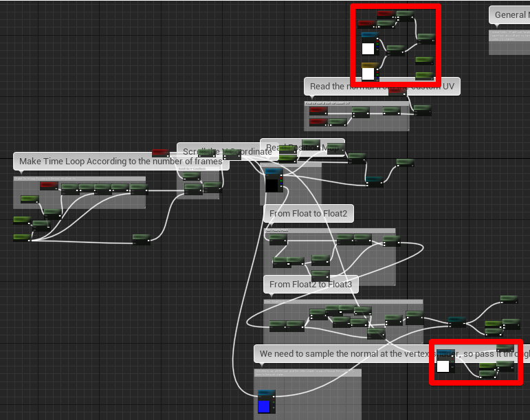Click the "Scroll the V Coordinate" comment bubble
The height and width of the screenshot is (420, 530).
pos(227,151)
